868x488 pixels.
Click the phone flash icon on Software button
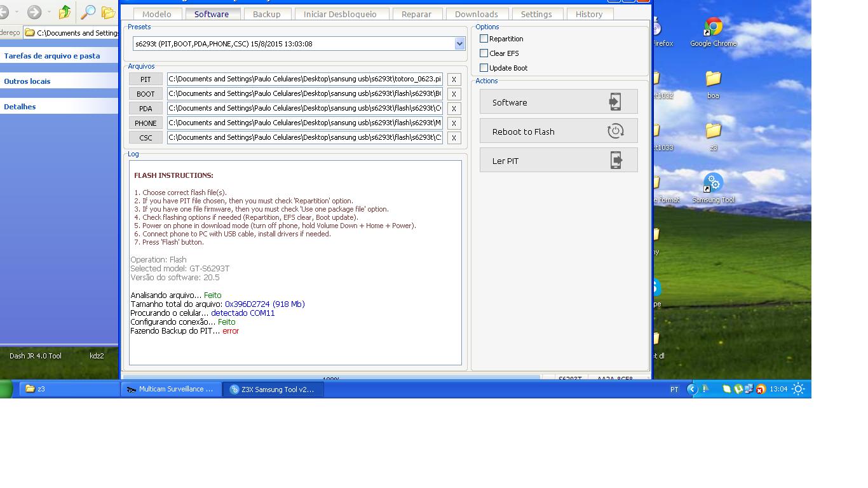(x=614, y=102)
